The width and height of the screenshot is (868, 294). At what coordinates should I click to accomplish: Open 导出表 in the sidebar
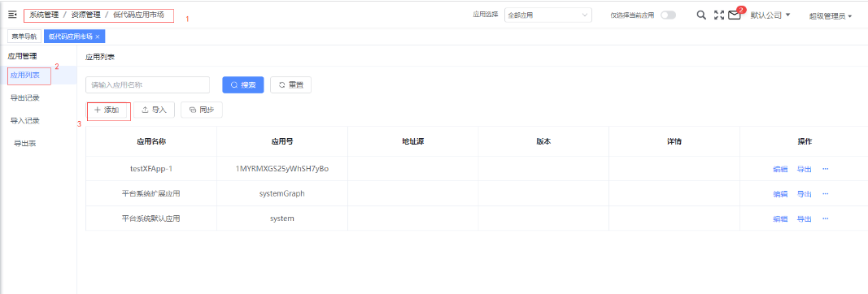click(x=25, y=143)
